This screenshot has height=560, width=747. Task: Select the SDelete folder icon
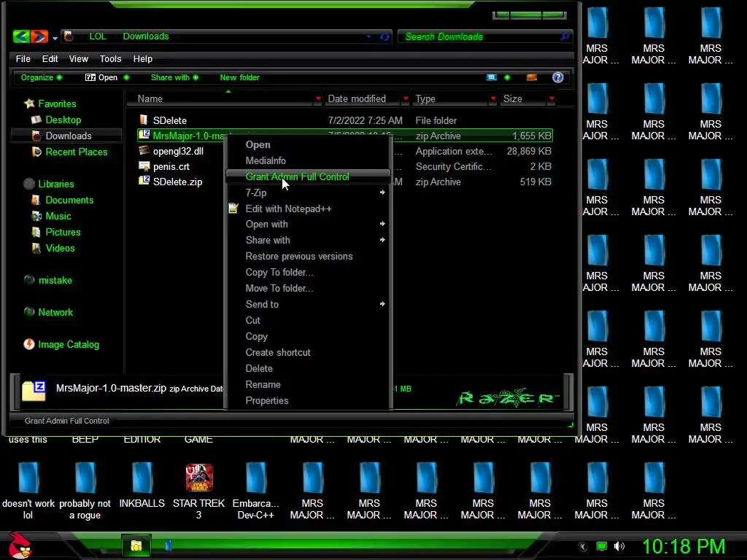(x=144, y=120)
